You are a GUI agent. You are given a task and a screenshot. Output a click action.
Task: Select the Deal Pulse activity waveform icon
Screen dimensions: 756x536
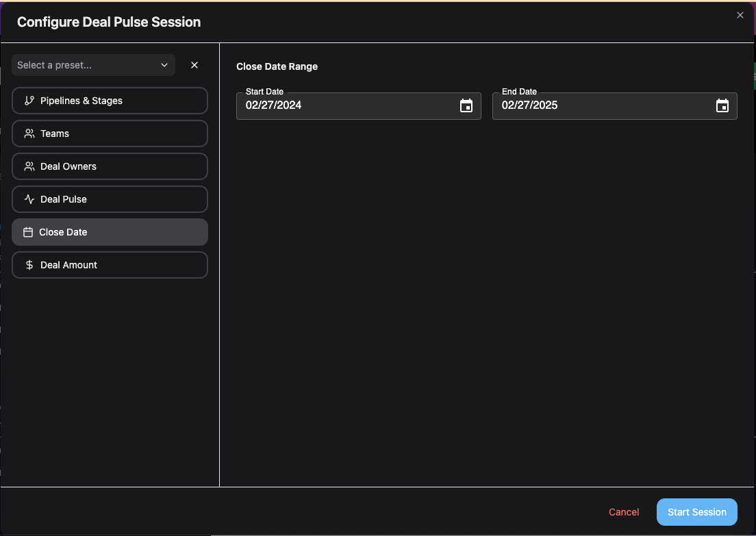(29, 199)
